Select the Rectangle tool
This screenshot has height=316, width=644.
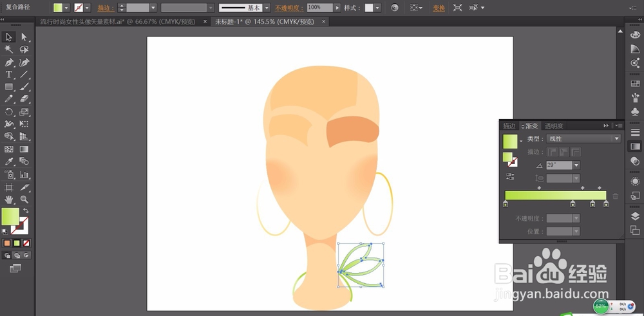[8, 87]
